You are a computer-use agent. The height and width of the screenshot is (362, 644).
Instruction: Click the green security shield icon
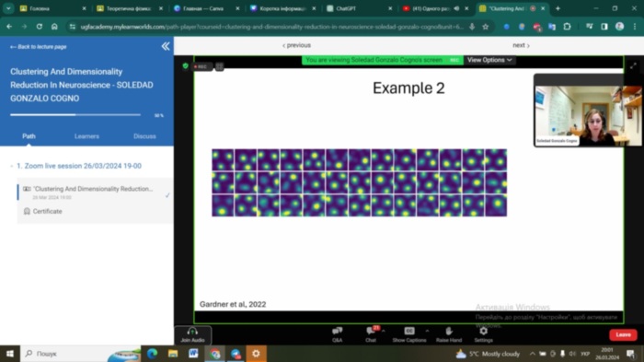click(x=185, y=65)
